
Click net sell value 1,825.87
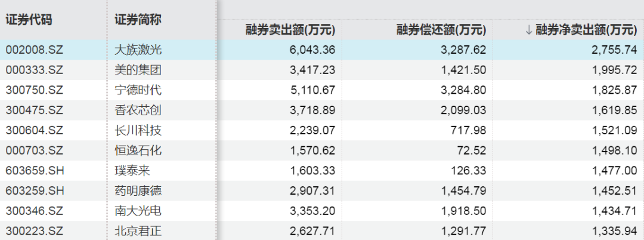pyautogui.click(x=614, y=90)
